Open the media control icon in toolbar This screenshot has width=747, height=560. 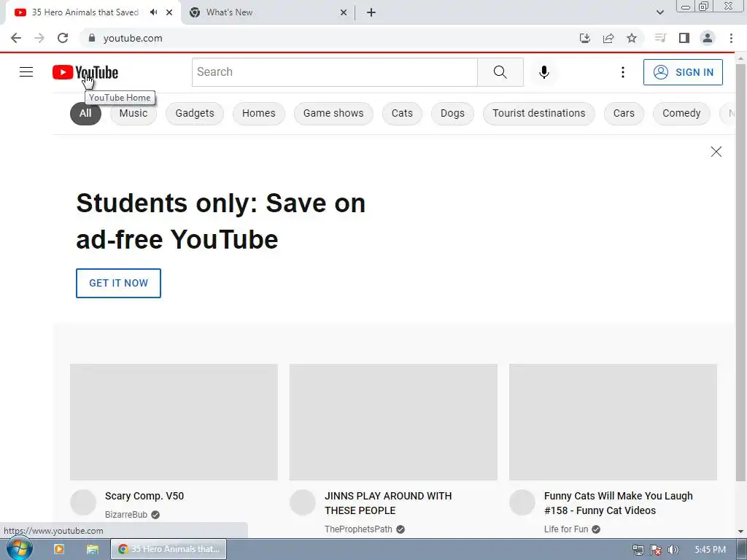tap(660, 38)
